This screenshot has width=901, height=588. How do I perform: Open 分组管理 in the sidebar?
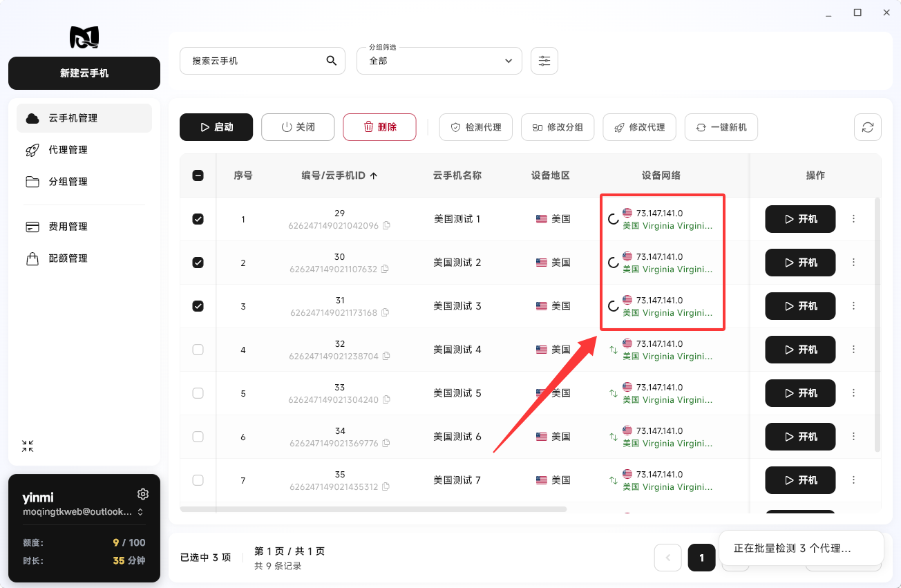point(84,182)
